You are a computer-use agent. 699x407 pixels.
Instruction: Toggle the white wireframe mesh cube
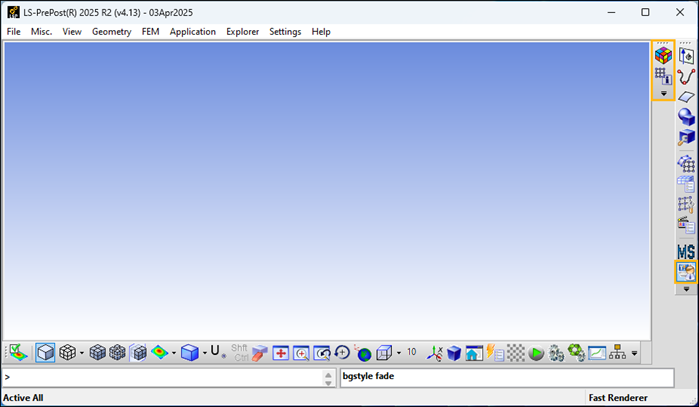point(67,353)
